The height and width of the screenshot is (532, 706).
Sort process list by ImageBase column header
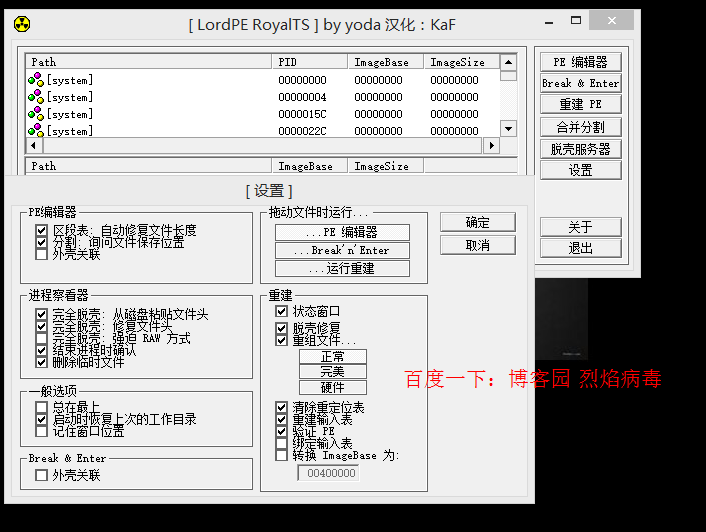tap(385, 62)
